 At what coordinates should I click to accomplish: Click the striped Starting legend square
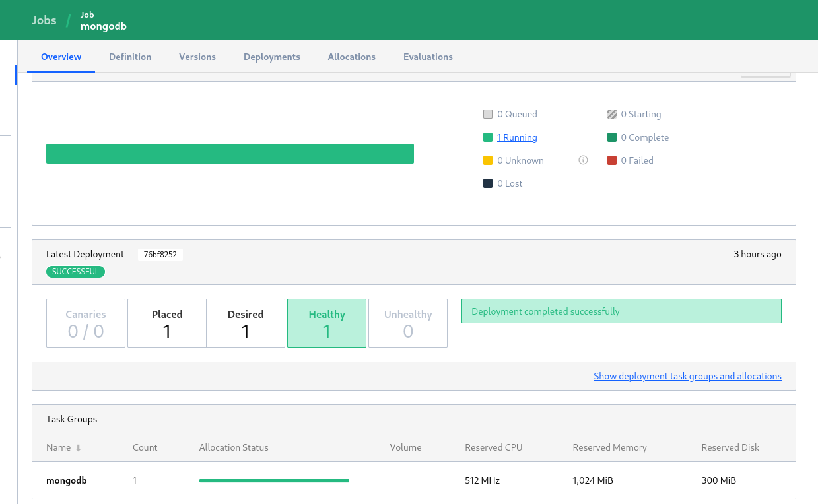click(612, 114)
